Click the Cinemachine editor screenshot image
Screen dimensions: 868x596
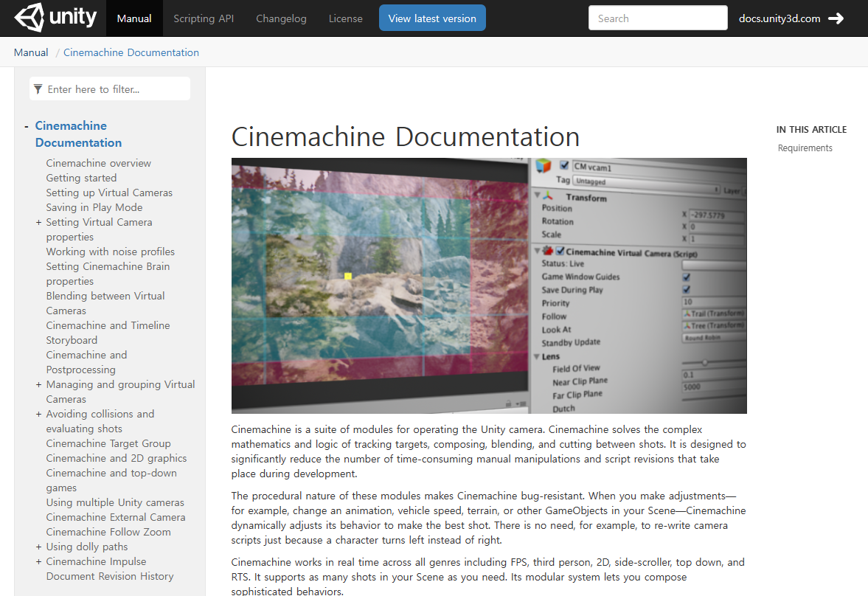[489, 285]
